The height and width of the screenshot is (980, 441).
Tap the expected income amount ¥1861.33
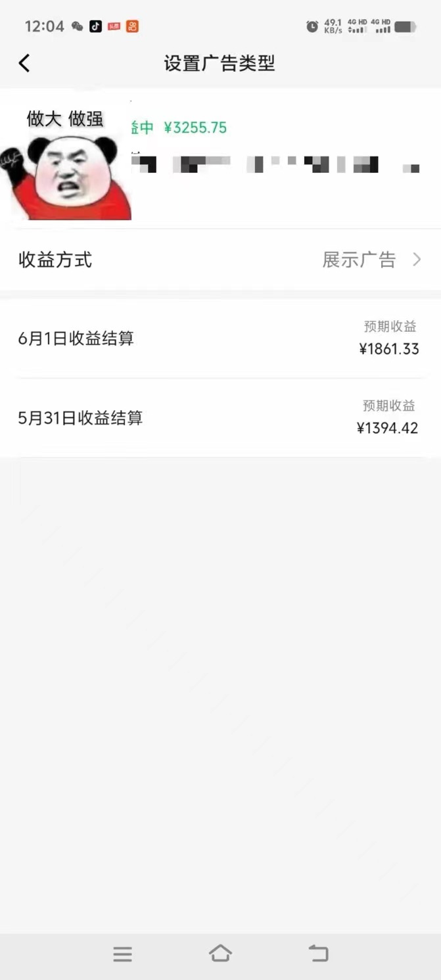[389, 349]
